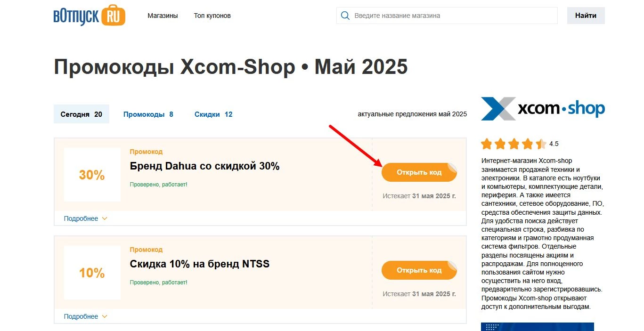
Task: Switch to the Скидки tab
Action: point(213,114)
